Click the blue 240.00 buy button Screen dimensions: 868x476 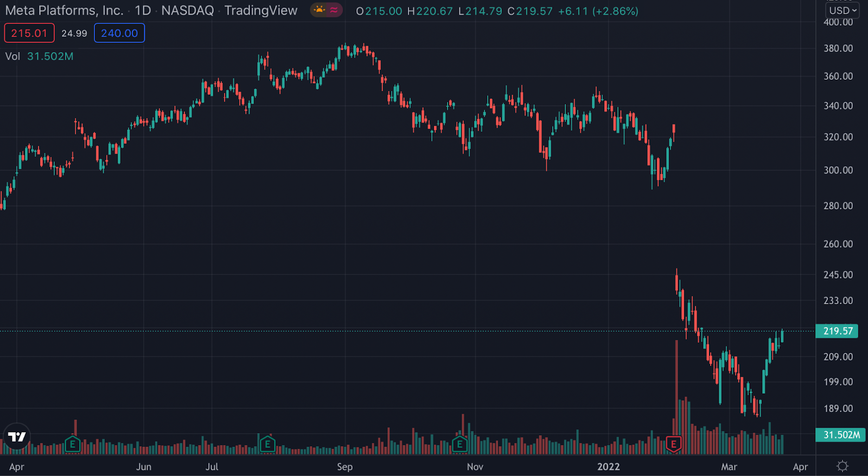[119, 33]
